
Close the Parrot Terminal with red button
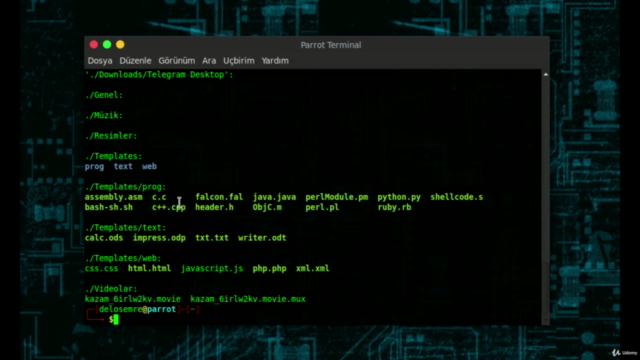coord(94,44)
